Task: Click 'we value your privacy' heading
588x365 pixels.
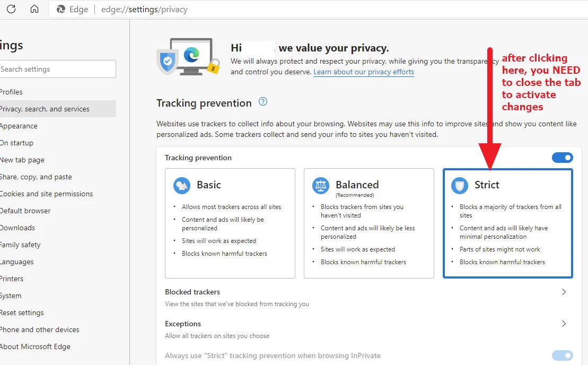Action: (x=334, y=48)
